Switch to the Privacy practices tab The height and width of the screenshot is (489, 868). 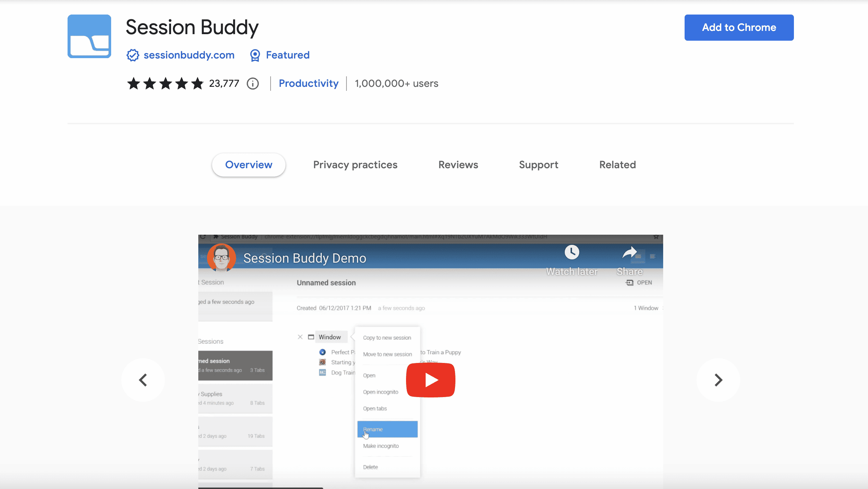coord(355,165)
